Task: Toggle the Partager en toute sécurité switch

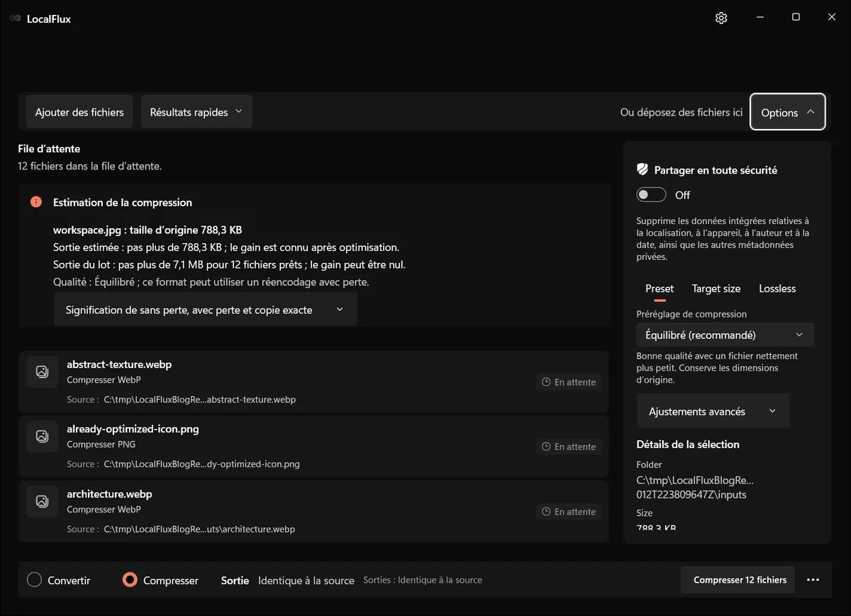Action: point(651,195)
